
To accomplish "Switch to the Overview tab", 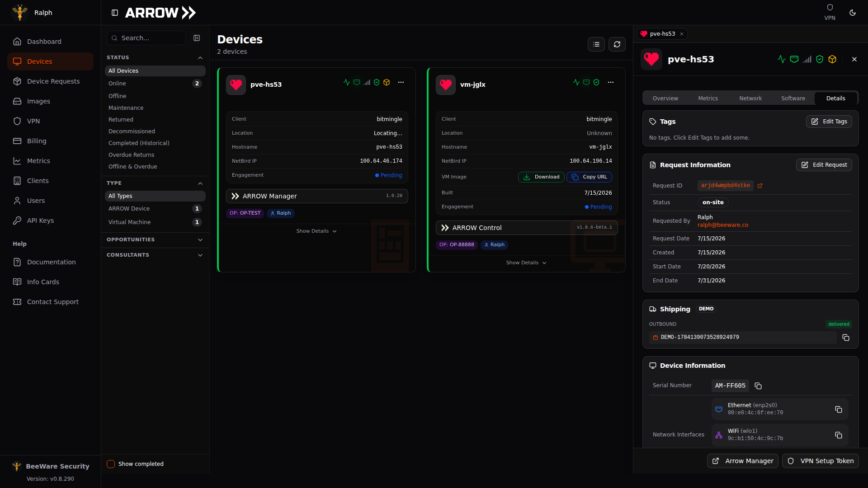I will tap(665, 99).
